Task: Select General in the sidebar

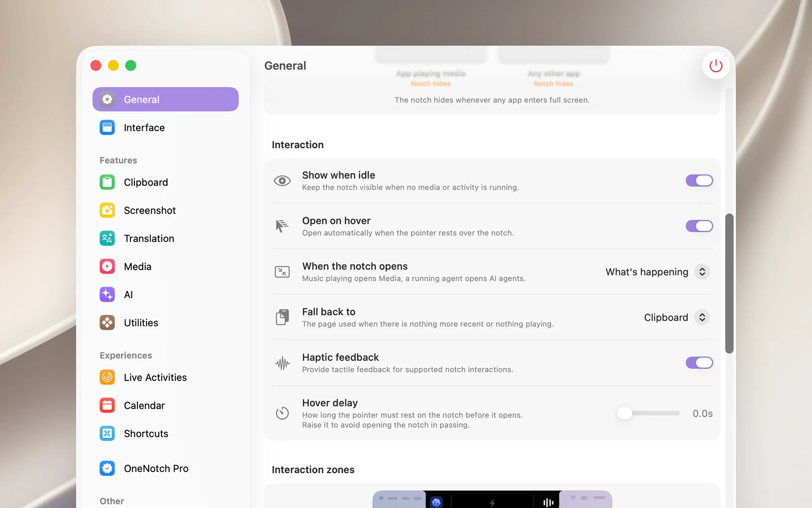Action: (165, 99)
